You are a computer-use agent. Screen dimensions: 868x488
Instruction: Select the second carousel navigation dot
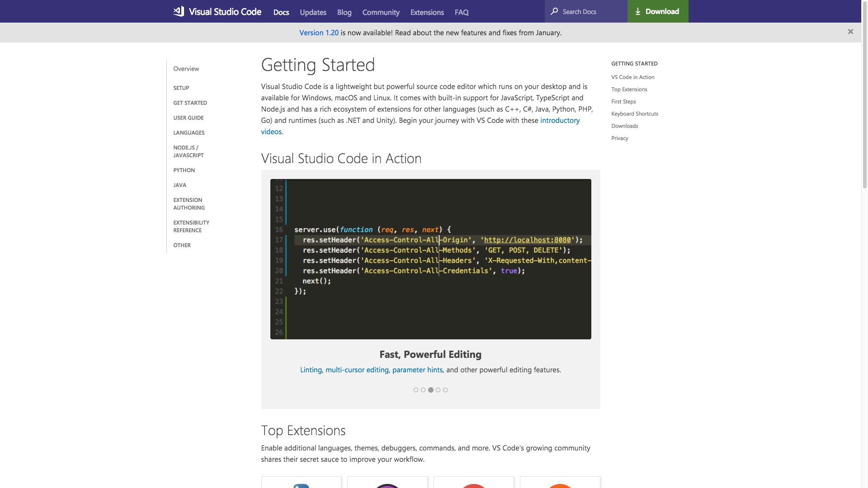pos(423,389)
